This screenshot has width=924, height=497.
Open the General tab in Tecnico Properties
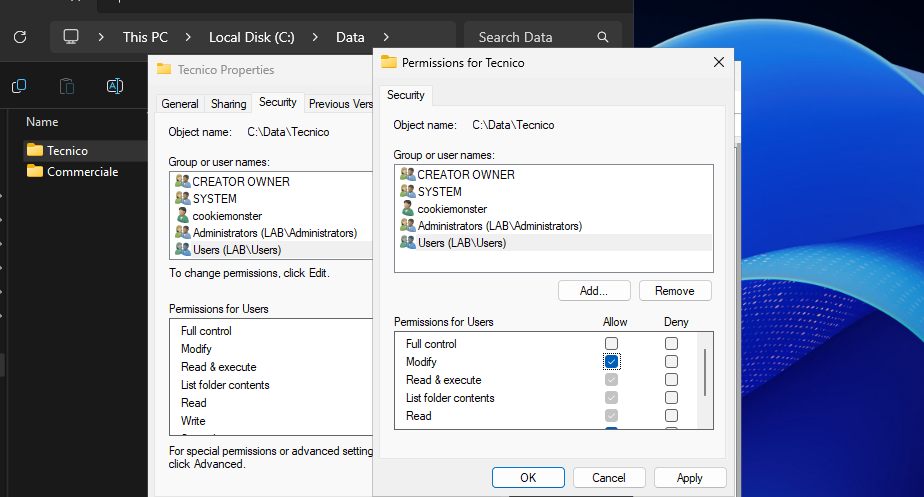pos(180,104)
